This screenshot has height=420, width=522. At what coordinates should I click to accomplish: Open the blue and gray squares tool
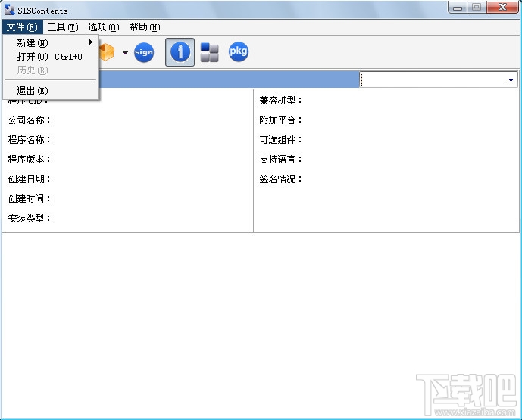point(209,52)
